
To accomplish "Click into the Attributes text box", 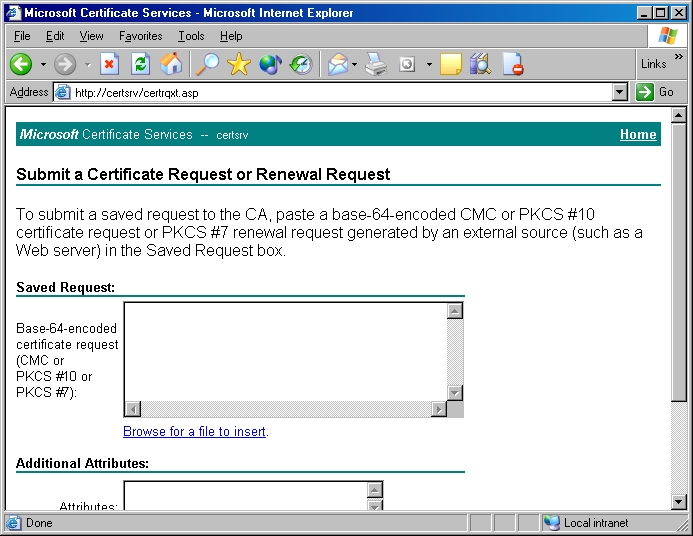I will [x=246, y=496].
